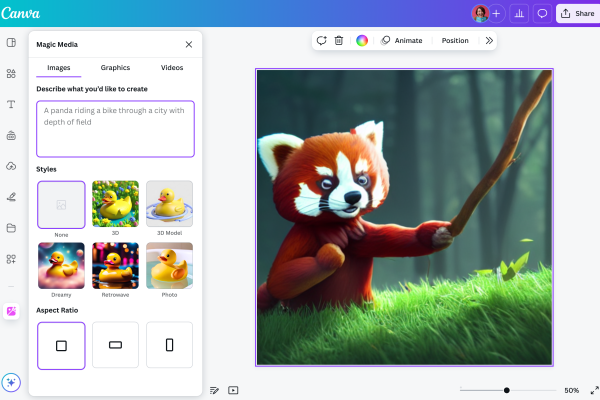Select the landscape aspect ratio

click(115, 345)
